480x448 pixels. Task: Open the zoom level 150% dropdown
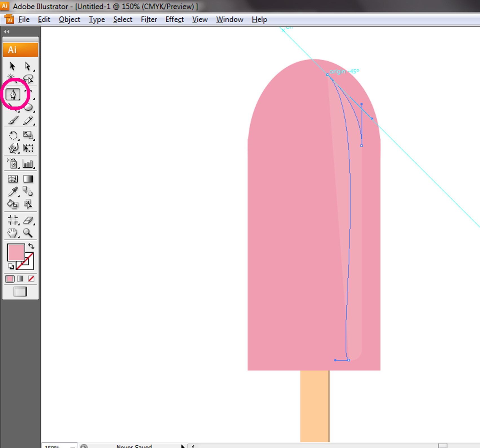(x=73, y=446)
